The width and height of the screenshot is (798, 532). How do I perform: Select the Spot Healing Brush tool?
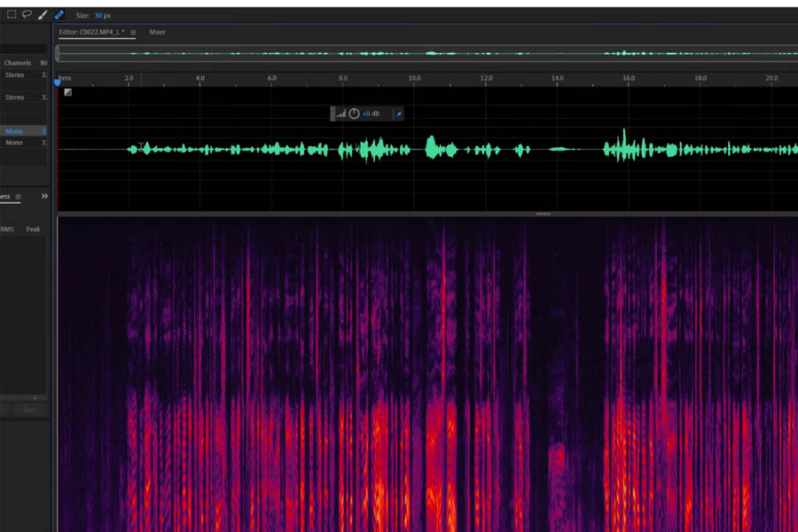[59, 14]
